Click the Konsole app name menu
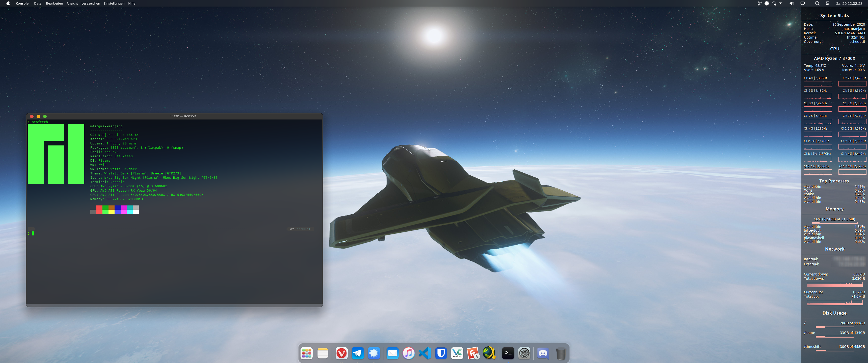Viewport: 868px width, 363px height. pyautogui.click(x=22, y=3)
